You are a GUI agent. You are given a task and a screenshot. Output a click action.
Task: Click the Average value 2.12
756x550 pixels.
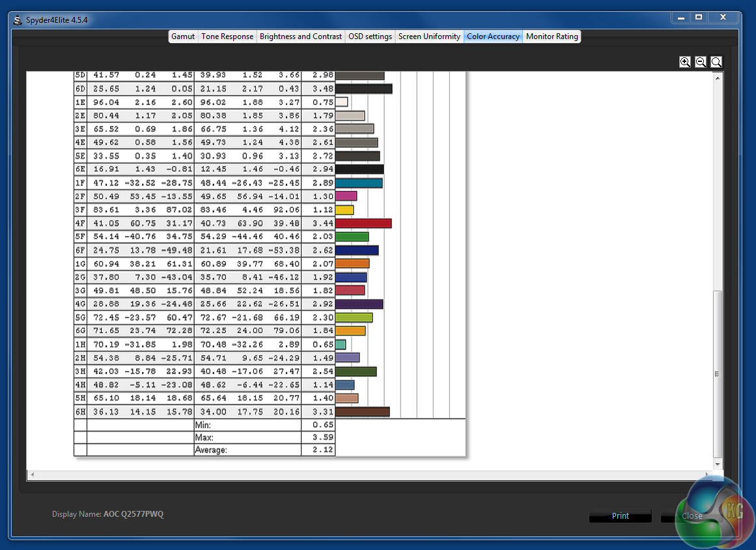point(322,450)
